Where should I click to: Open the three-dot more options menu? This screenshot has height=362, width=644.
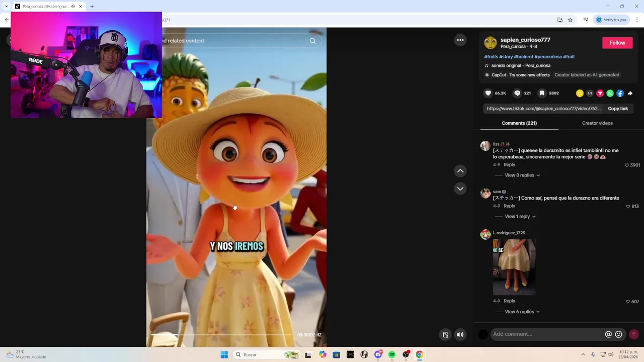[x=460, y=40]
